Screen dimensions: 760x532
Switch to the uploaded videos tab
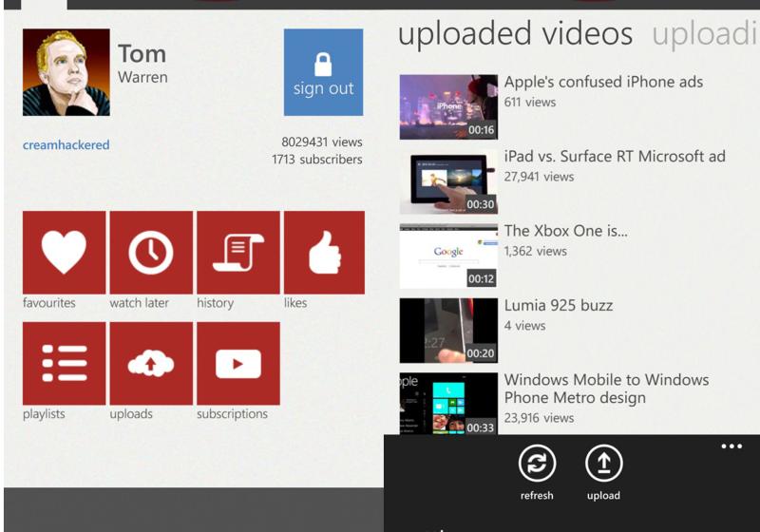(515, 34)
